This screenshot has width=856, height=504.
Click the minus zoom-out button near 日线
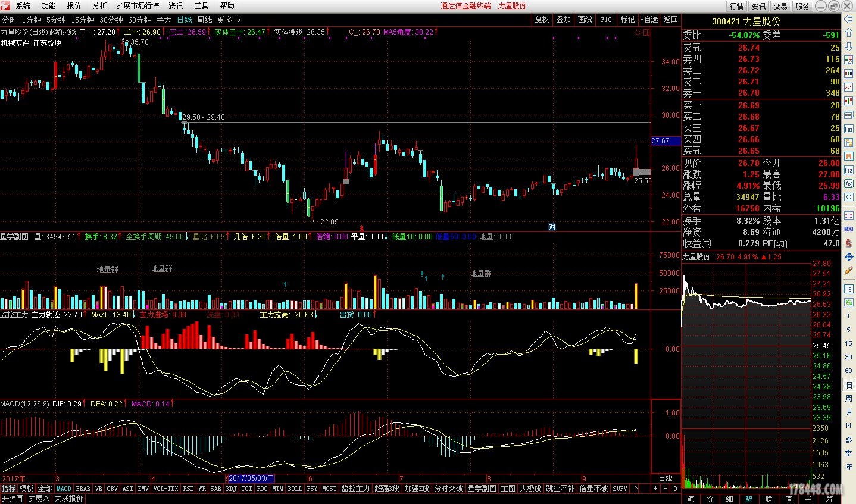tap(666, 489)
